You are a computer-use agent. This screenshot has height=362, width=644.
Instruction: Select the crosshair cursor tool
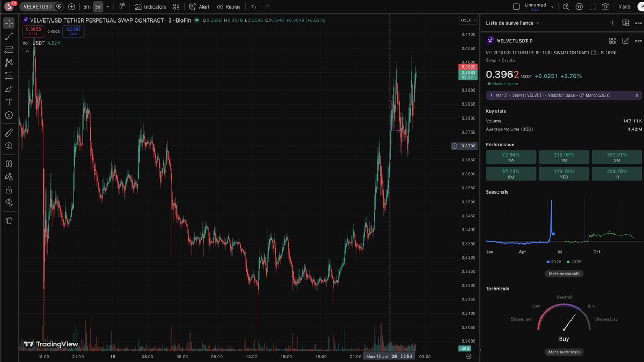click(x=9, y=23)
